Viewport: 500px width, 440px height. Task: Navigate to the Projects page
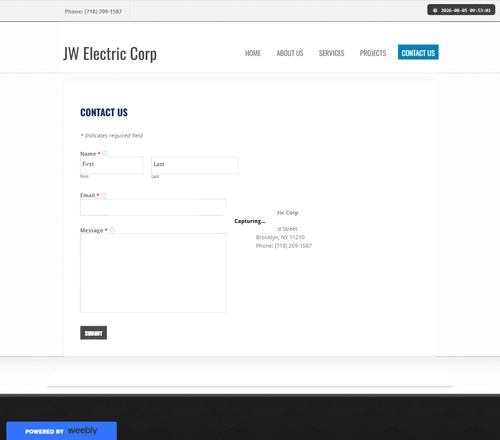pyautogui.click(x=373, y=53)
